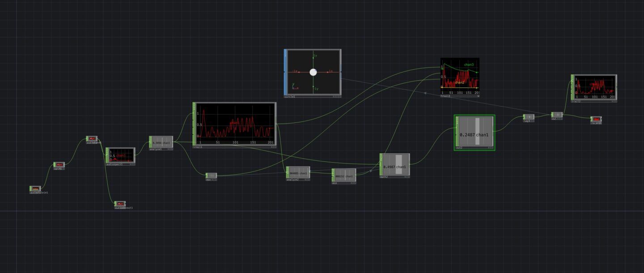Click the output connector of trail1 node
The image size is (644, 273).
(x=276, y=124)
